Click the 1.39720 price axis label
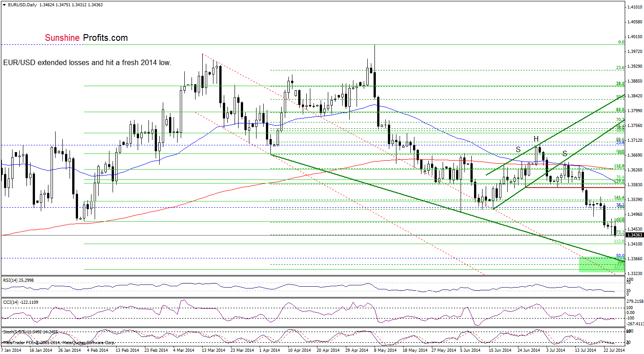Screen dimensions: 644x354 [x=635, y=52]
